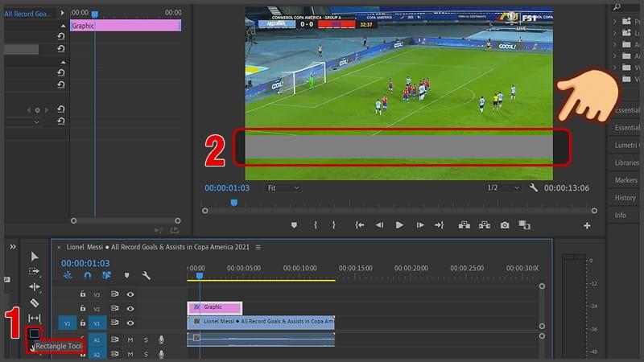Expand first project bin folder
Viewport: 644px width, 362px height.
coord(615,21)
